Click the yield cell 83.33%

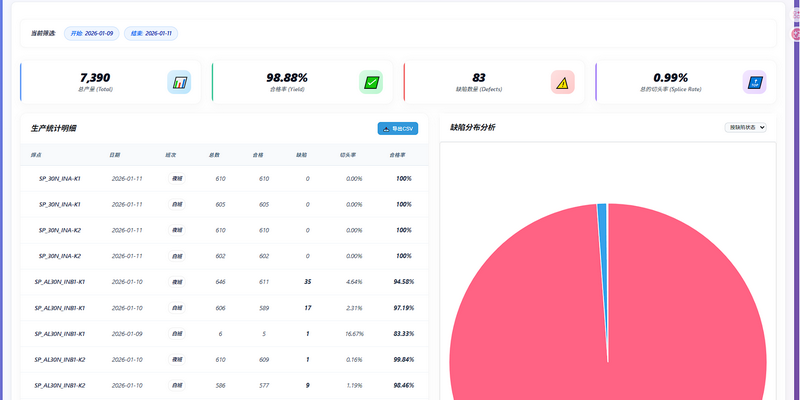(404, 334)
